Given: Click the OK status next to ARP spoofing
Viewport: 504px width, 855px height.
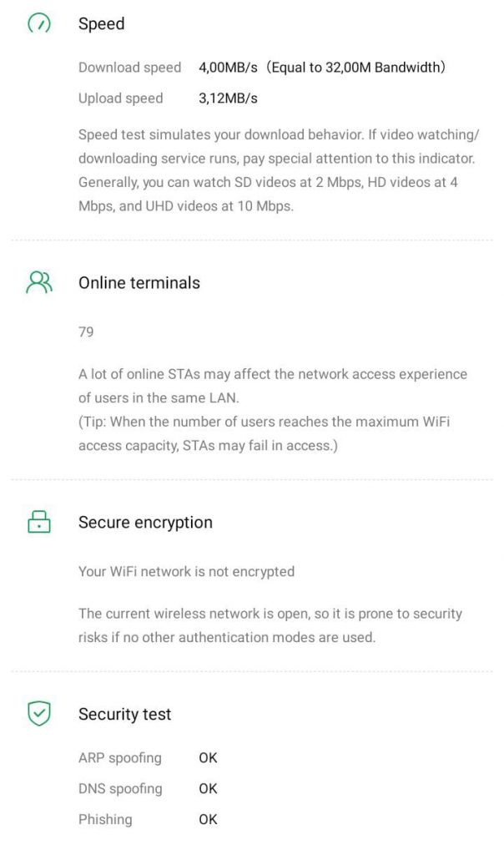Looking at the screenshot, I should [208, 758].
